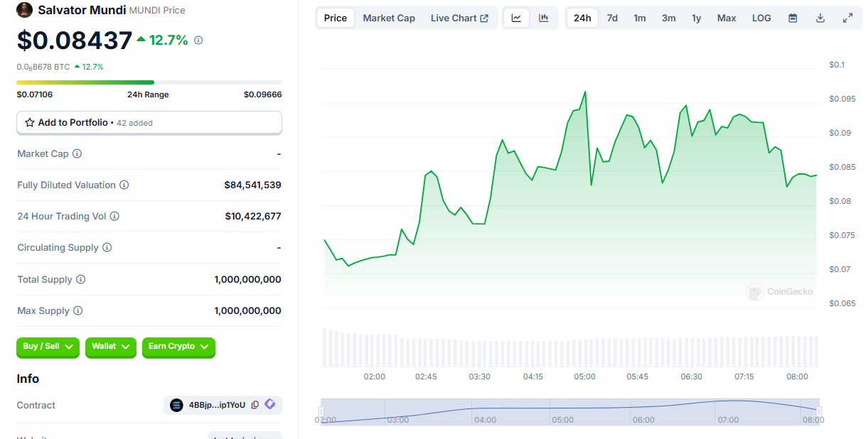Click info icon beside Market Cap
Image resolution: width=868 pixels, height=439 pixels.
click(77, 153)
